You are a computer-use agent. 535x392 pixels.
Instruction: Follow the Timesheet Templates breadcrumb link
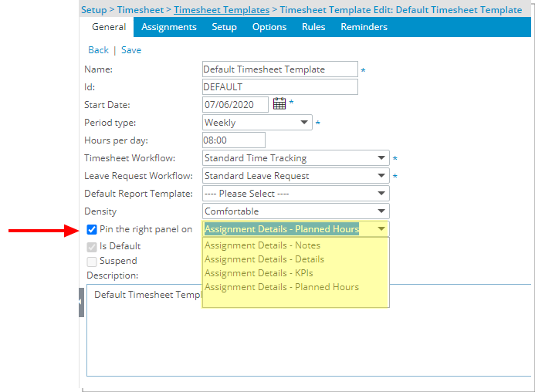pos(222,10)
